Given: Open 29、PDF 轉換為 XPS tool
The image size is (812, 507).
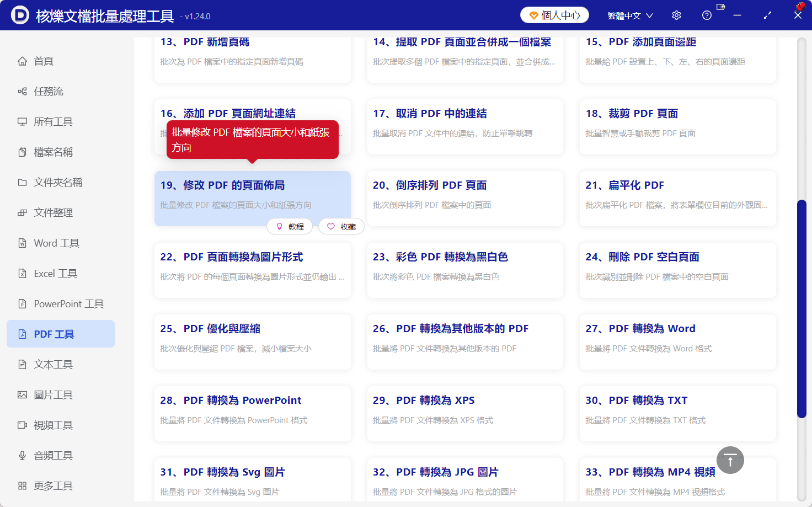Looking at the screenshot, I should tap(465, 414).
